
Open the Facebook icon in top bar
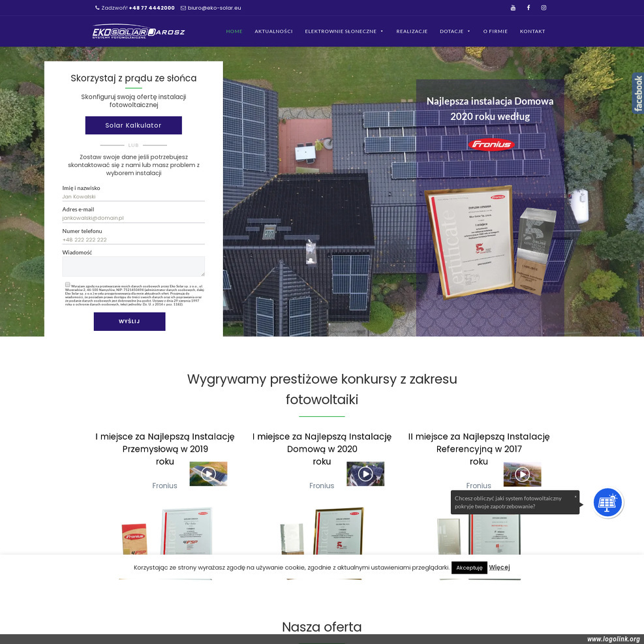point(529,8)
